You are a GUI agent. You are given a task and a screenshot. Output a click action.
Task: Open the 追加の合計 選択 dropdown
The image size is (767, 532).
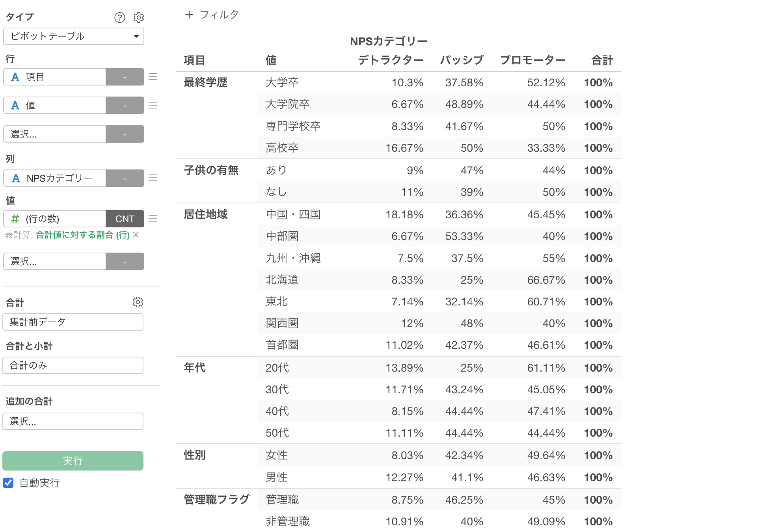73,421
